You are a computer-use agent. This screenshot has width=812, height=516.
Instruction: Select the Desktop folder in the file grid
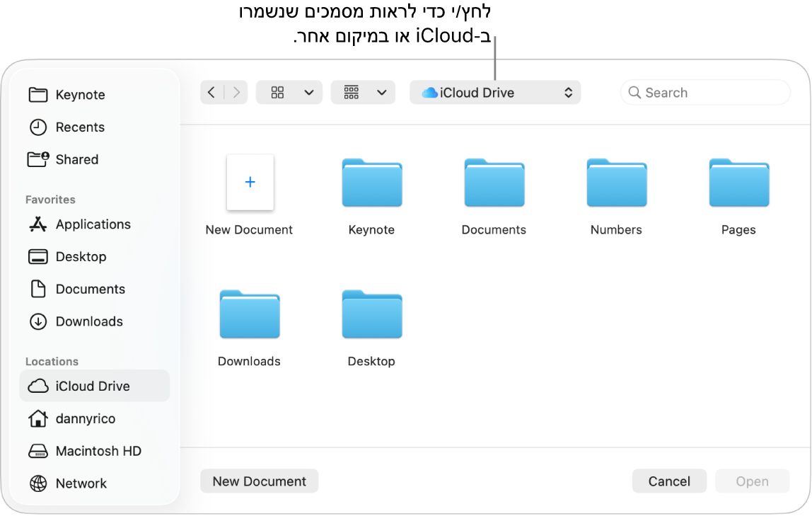[372, 314]
